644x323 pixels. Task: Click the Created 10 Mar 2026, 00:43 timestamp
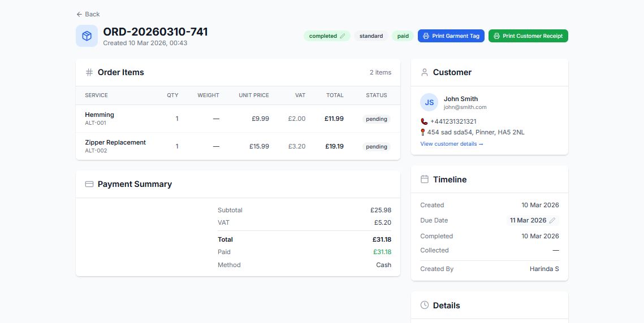click(145, 43)
